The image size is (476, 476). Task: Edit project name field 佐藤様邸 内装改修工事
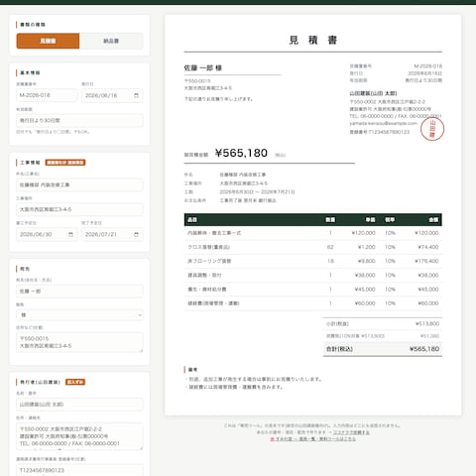tap(79, 184)
